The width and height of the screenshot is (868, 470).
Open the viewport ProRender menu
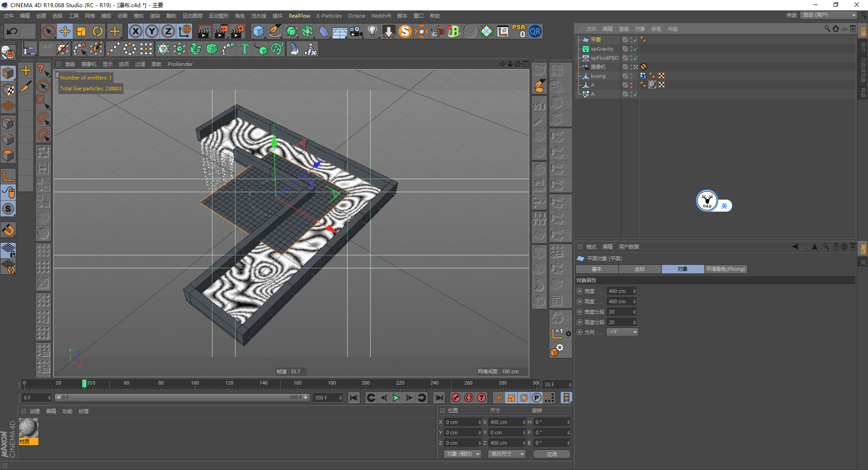(180, 64)
